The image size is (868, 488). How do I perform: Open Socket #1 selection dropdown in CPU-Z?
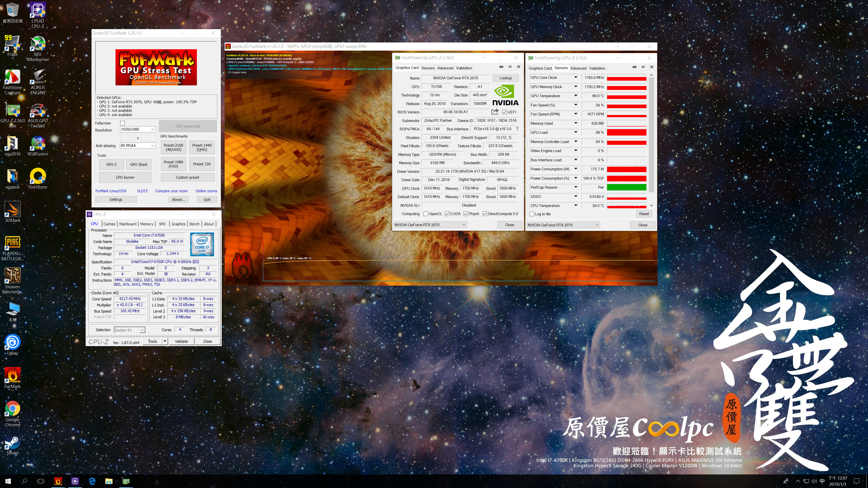click(x=129, y=330)
